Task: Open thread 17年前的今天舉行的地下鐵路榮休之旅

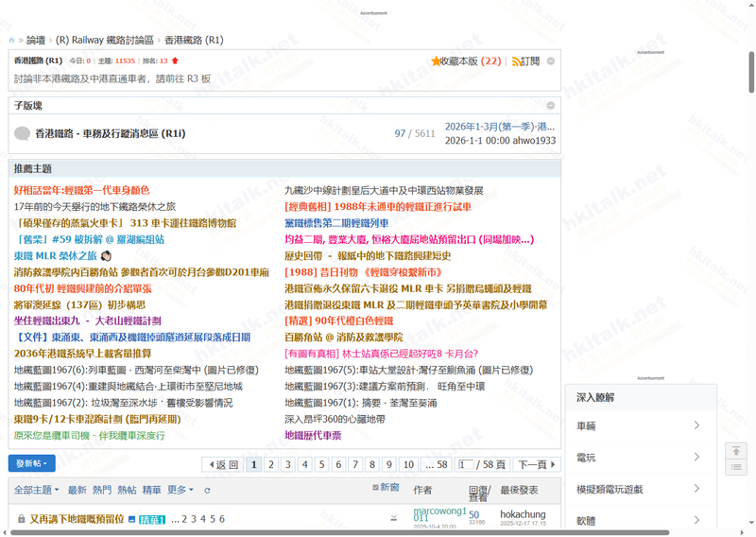Action: (x=94, y=206)
